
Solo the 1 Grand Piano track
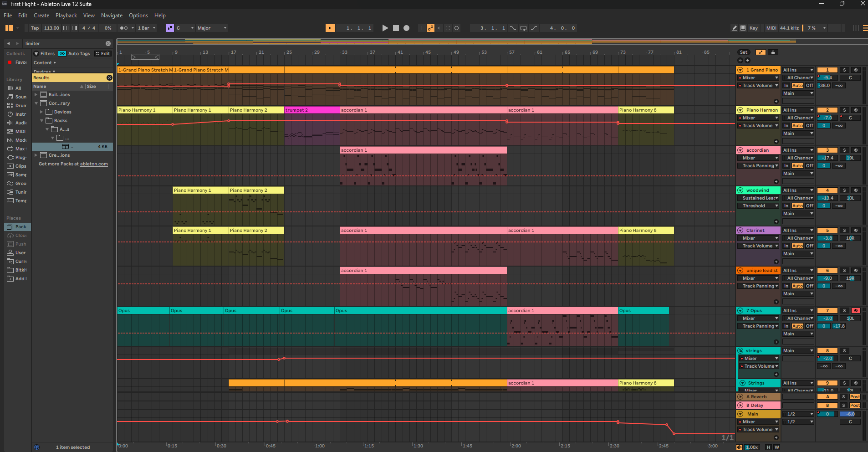(x=844, y=70)
